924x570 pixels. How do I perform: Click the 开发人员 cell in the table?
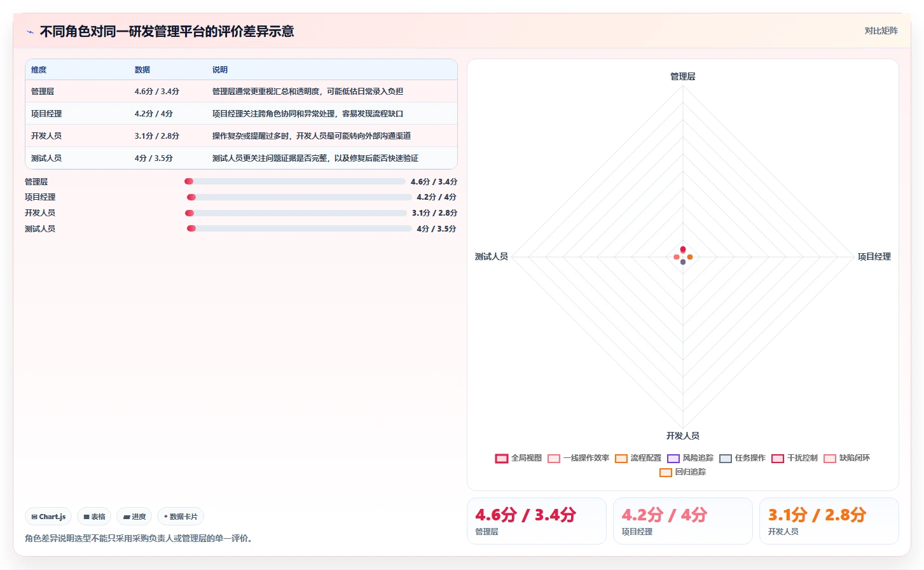point(46,136)
